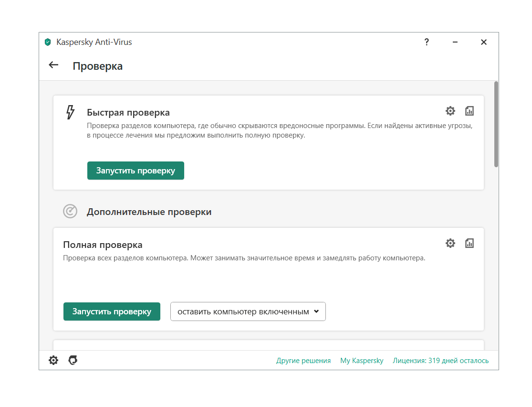Image resolution: width=532 pixels, height=407 pixels.
Task: Click the Проверка page title
Action: point(98,66)
